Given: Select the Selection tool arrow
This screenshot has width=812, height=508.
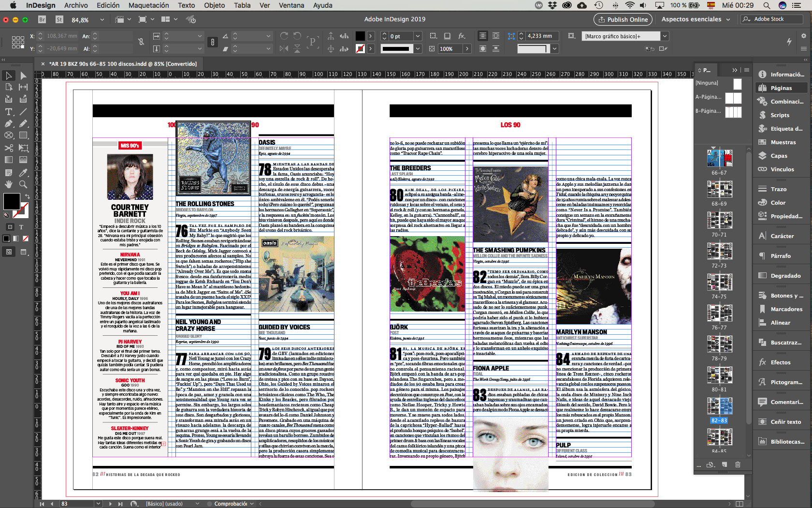Looking at the screenshot, I should (x=9, y=75).
